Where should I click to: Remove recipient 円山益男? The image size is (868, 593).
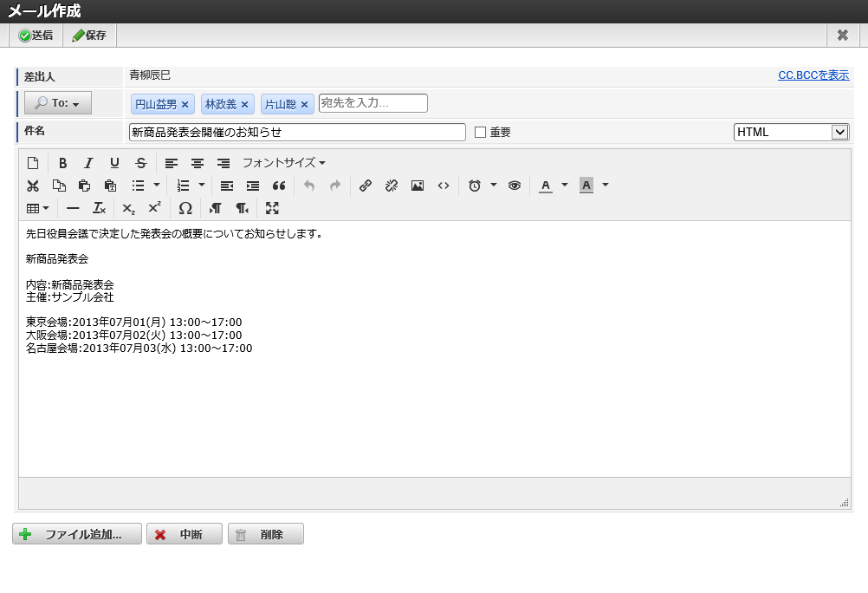coord(185,105)
